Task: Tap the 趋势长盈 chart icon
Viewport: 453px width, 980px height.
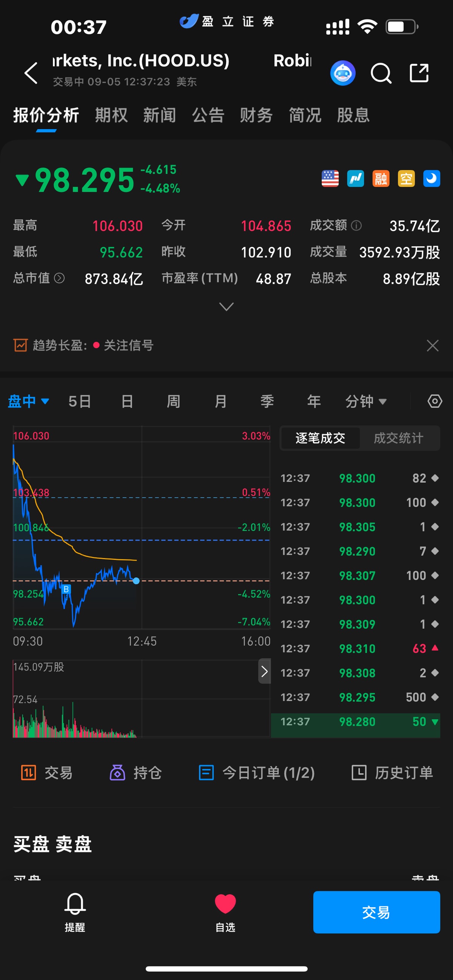Action: (20, 345)
